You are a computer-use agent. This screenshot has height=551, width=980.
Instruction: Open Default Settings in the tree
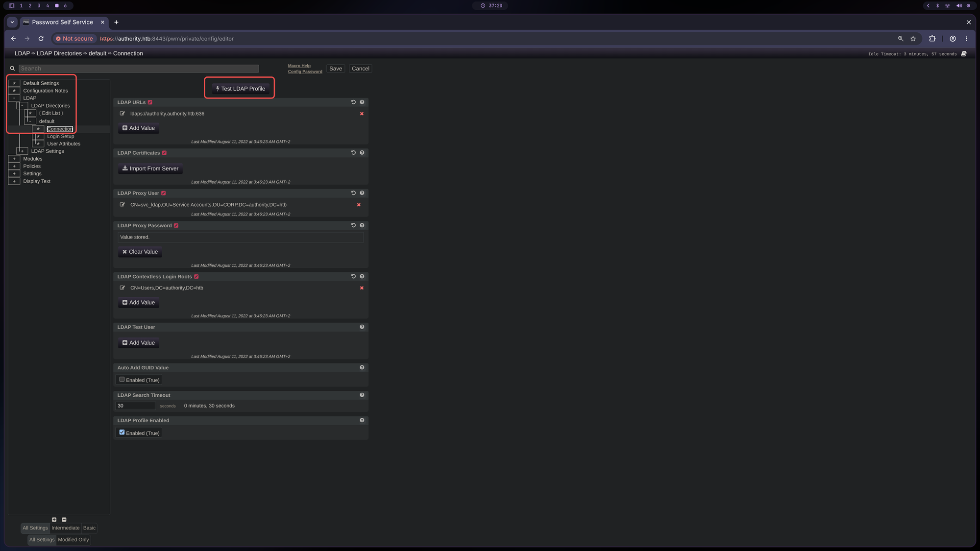(41, 83)
